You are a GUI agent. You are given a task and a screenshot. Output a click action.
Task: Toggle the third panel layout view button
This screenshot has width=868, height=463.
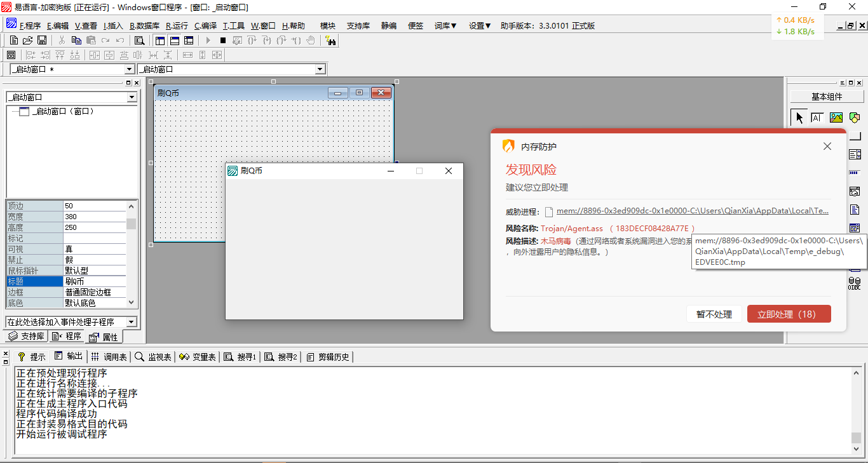point(188,40)
